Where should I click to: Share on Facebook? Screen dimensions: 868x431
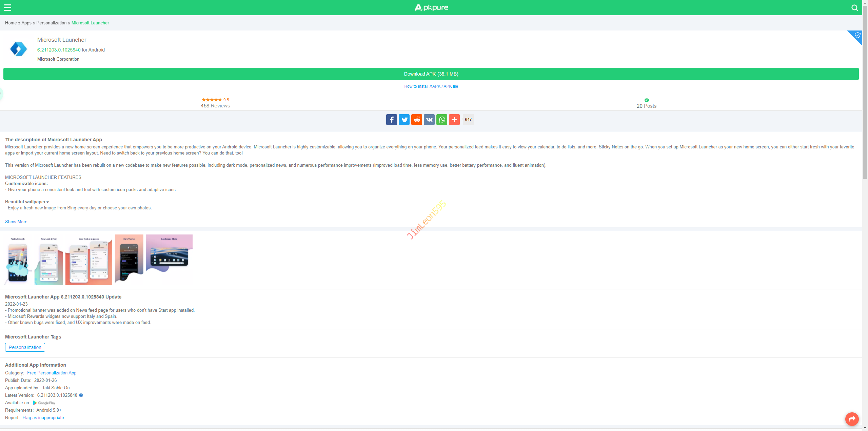pyautogui.click(x=391, y=120)
